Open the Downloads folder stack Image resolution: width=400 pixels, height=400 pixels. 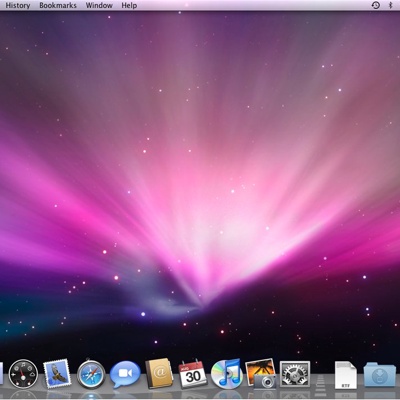click(379, 374)
